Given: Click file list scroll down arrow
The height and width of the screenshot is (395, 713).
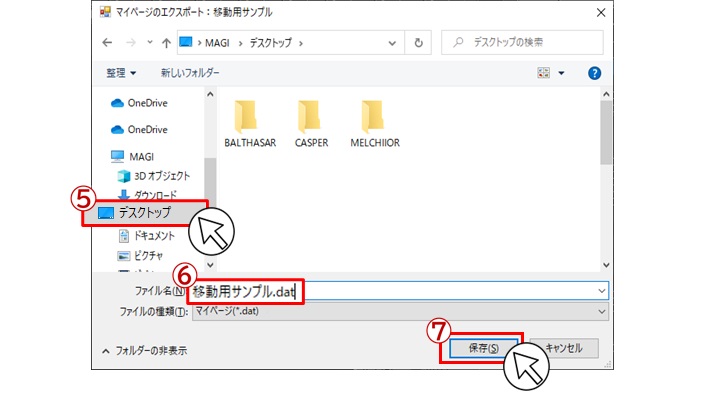Looking at the screenshot, I should click(606, 265).
